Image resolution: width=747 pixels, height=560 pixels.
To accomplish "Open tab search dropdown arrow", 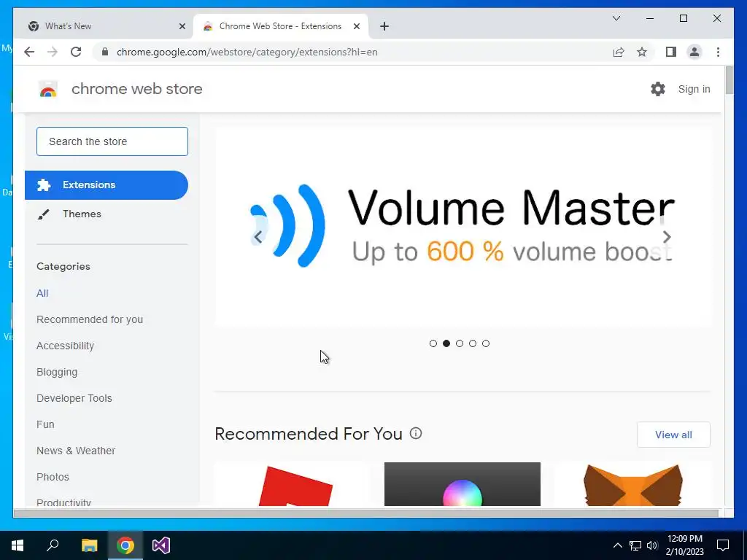I will click(x=616, y=18).
